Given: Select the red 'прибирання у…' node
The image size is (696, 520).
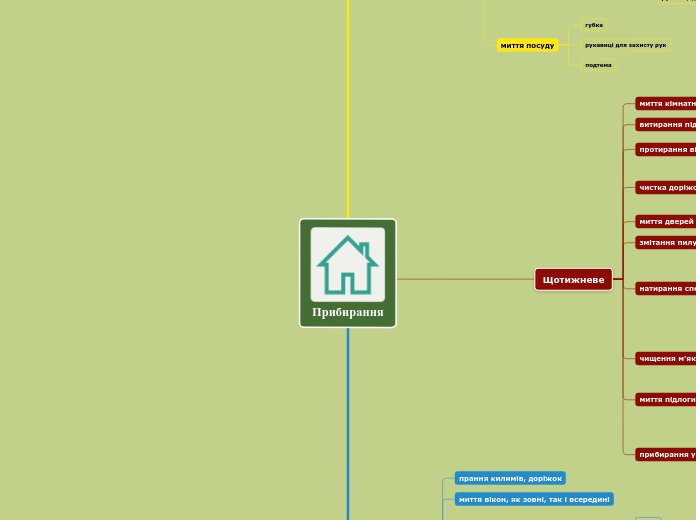Looking at the screenshot, I should click(666, 454).
